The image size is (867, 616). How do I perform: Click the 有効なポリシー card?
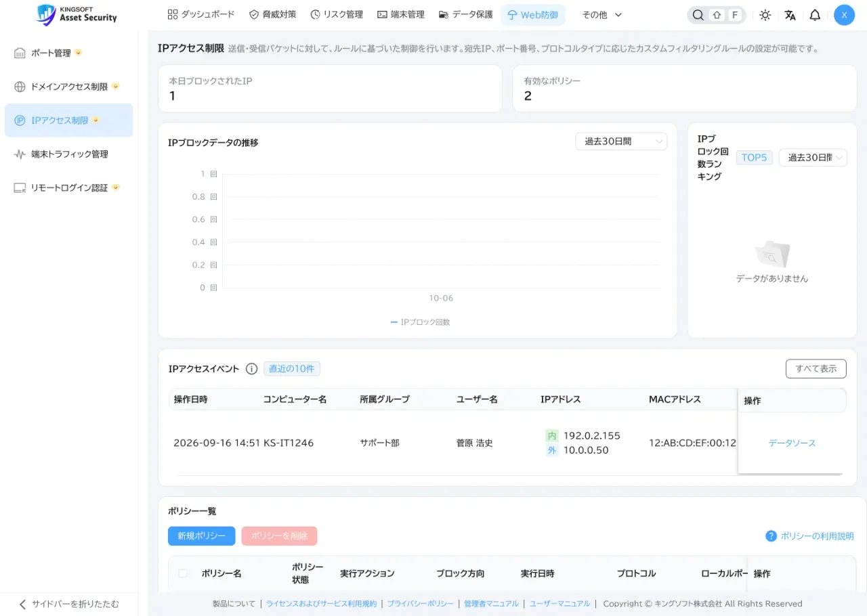685,89
